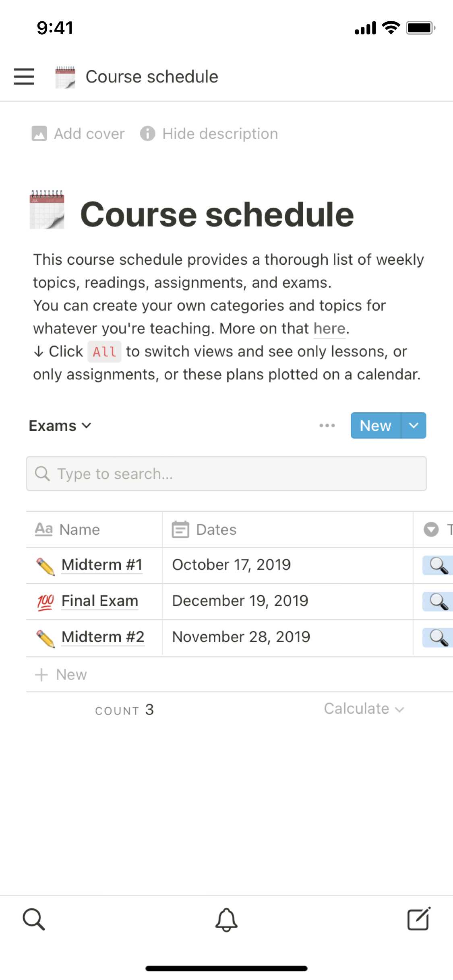Open notifications bell icon

[x=226, y=919]
